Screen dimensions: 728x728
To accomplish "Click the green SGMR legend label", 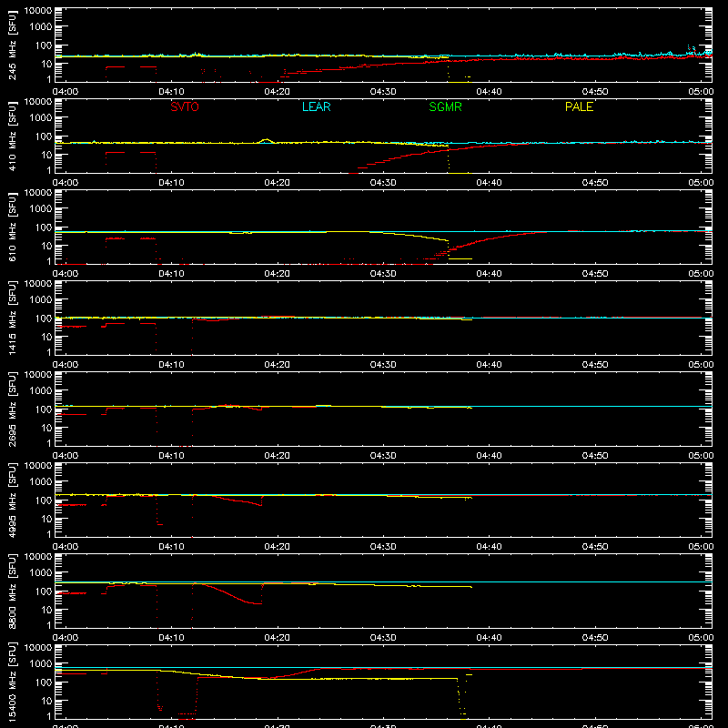I will coord(445,106).
